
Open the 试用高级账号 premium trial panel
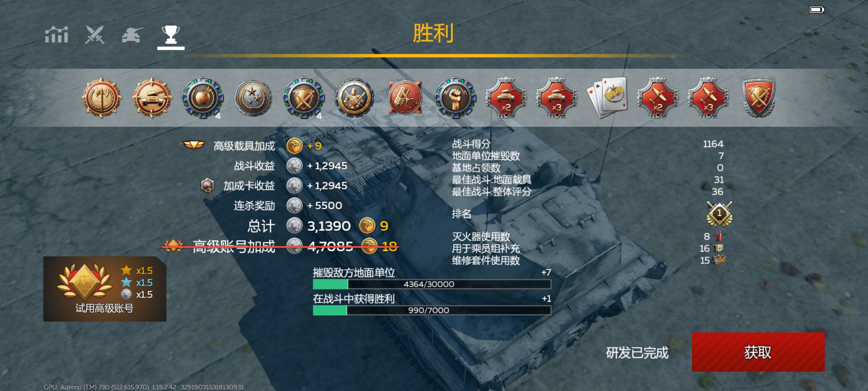tap(104, 289)
